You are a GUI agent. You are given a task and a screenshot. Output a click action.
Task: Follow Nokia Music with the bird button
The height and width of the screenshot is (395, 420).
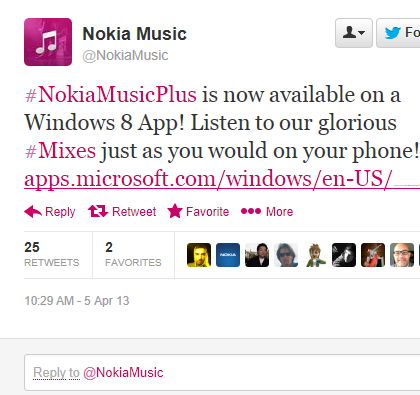(x=398, y=33)
